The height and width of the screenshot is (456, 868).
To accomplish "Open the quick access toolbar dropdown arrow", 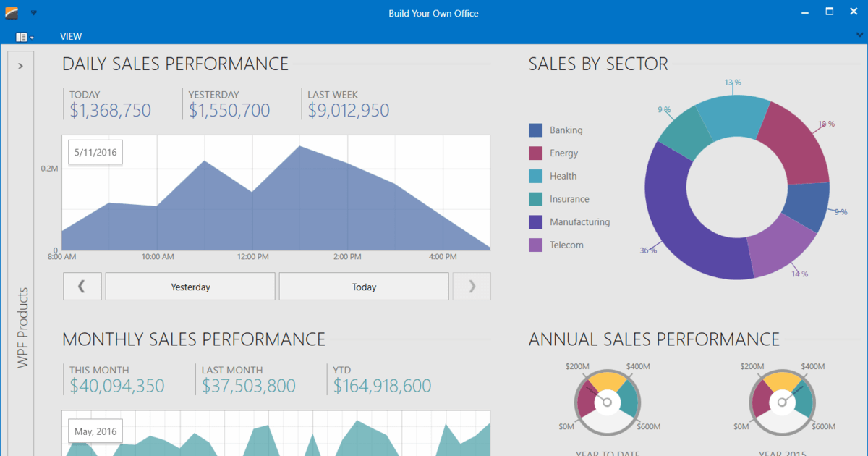I will click(33, 12).
